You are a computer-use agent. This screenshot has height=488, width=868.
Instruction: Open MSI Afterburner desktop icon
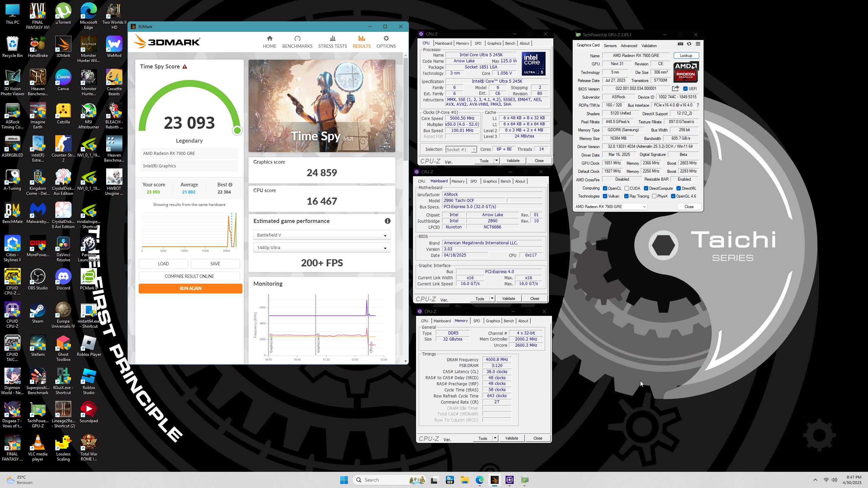point(88,116)
